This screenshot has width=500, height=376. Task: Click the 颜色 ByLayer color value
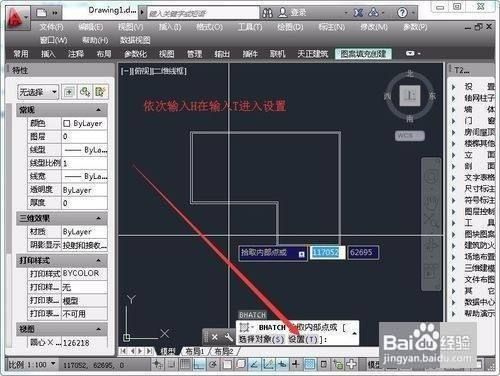click(84, 123)
